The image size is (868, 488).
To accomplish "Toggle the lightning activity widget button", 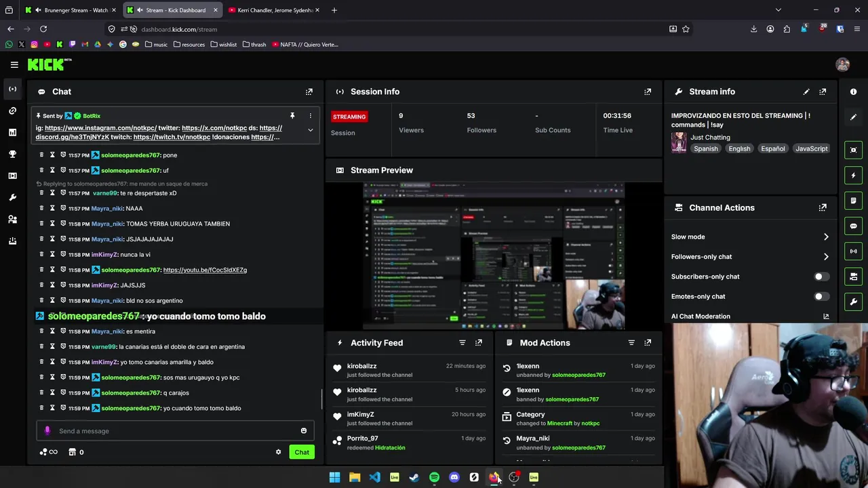I will coord(854,175).
